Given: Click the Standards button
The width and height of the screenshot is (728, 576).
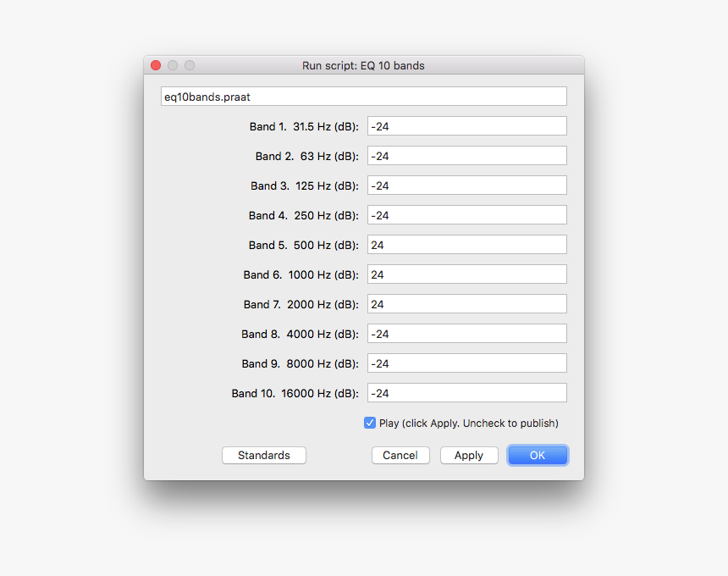Looking at the screenshot, I should tap(264, 455).
